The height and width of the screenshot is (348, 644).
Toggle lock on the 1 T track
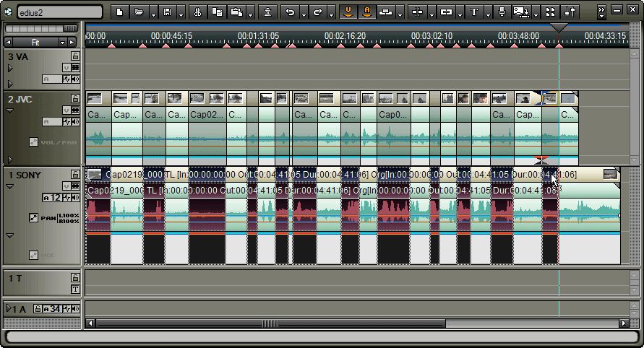(x=74, y=277)
